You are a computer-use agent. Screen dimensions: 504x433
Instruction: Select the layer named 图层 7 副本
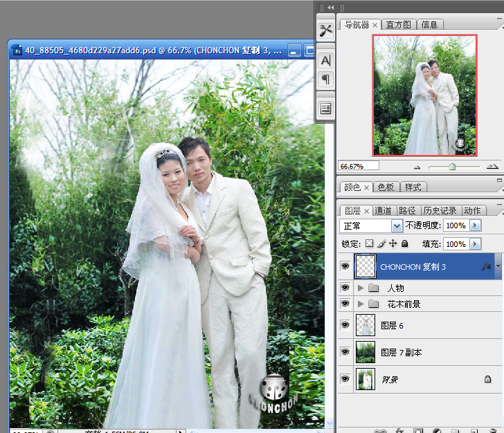point(420,352)
